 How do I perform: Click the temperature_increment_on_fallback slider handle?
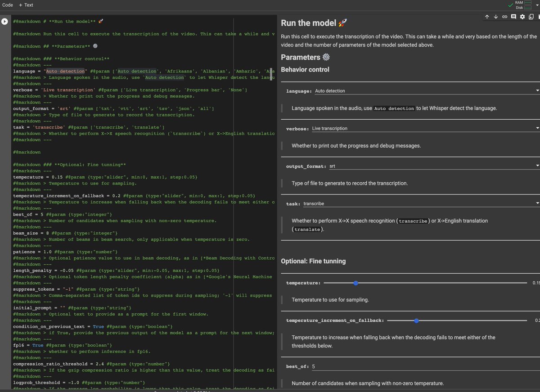(416, 320)
